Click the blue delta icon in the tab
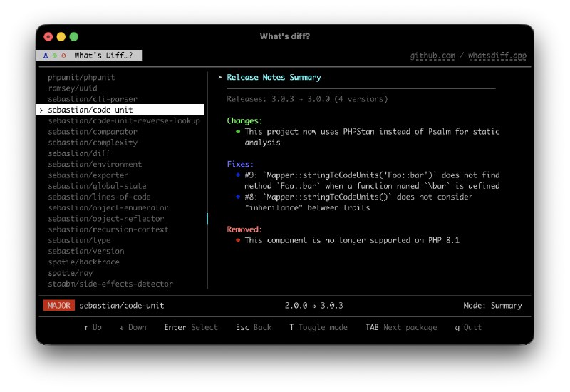The height and width of the screenshot is (392, 570). pos(46,56)
